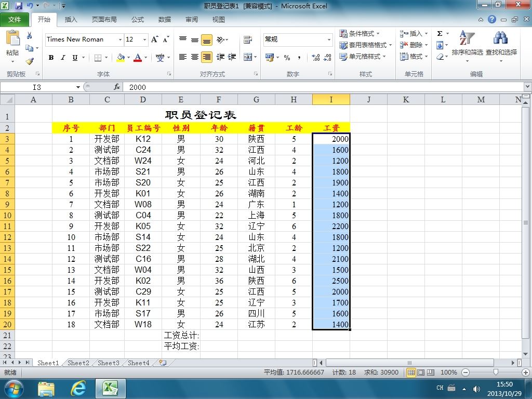Click the zoom slider handle
Image resolution: width=532 pixels, height=399 pixels.
pyautogui.click(x=496, y=373)
